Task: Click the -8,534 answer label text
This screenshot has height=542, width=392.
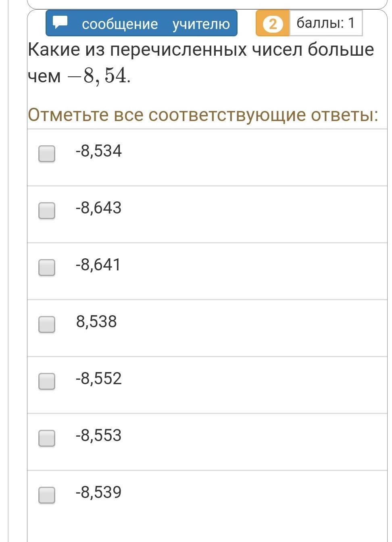Action: (x=98, y=151)
